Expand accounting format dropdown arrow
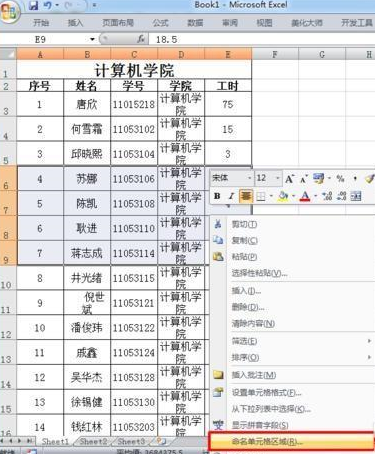 click(x=329, y=179)
